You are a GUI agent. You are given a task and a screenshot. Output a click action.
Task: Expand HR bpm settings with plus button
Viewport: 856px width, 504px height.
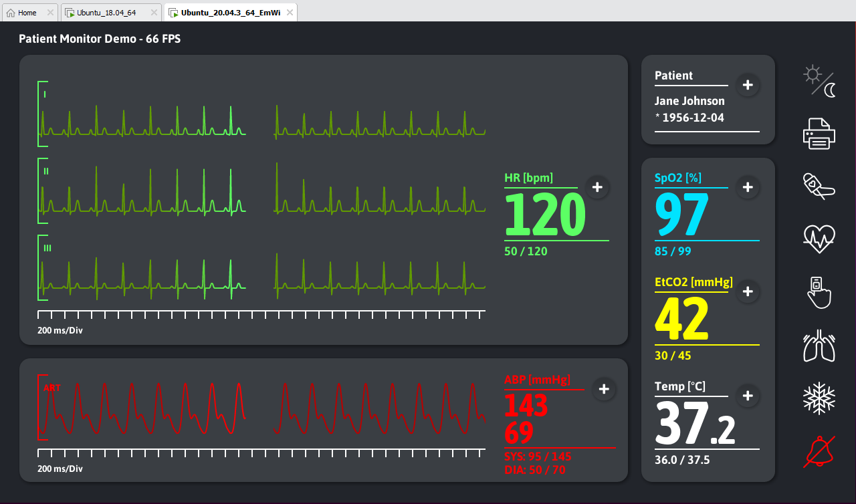[x=597, y=188]
